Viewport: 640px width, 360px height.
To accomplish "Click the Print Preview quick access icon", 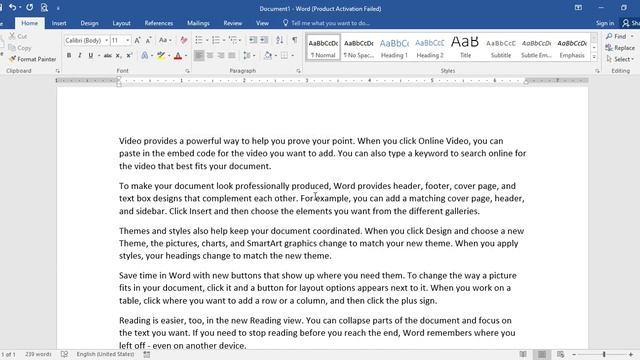I will point(44,7).
